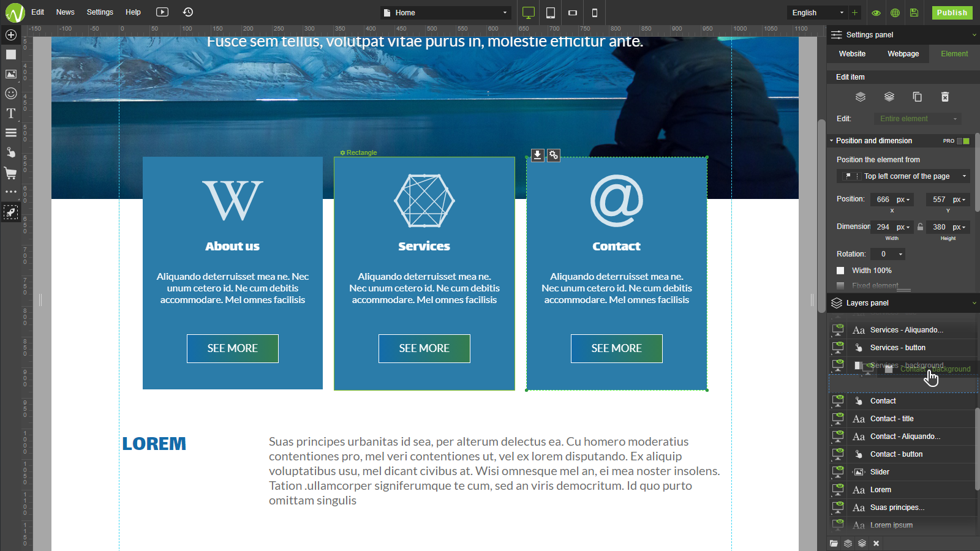The height and width of the screenshot is (551, 980).
Task: Duplicate the element with the copy icon
Action: 917,97
